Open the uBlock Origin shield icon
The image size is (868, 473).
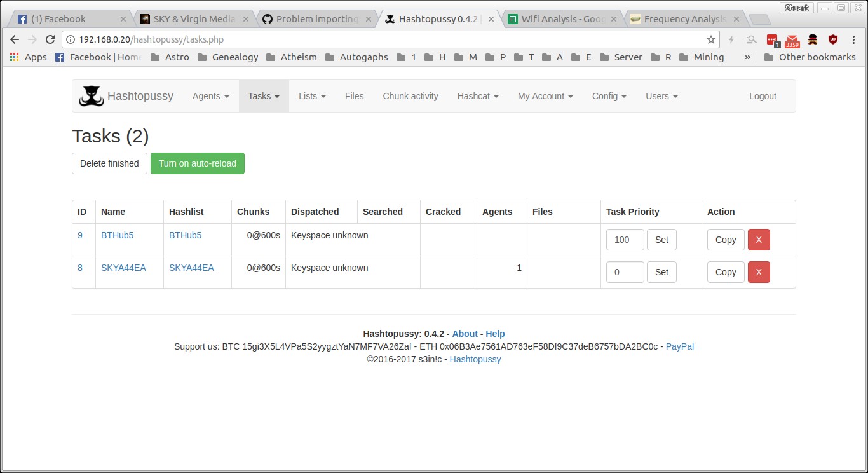coord(832,39)
